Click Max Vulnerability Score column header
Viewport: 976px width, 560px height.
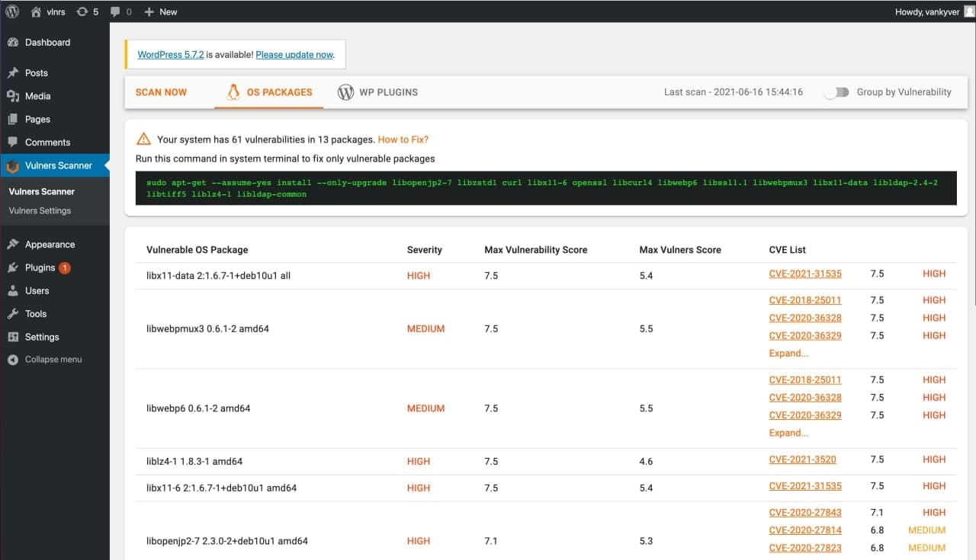tap(536, 250)
